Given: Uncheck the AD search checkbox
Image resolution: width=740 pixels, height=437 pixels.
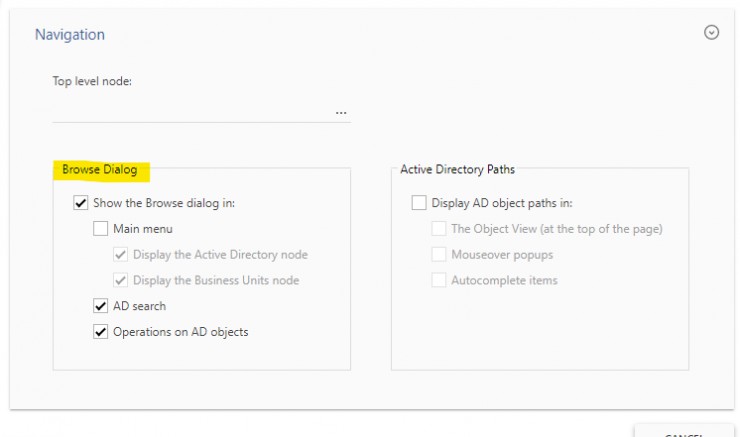Looking at the screenshot, I should [101, 306].
